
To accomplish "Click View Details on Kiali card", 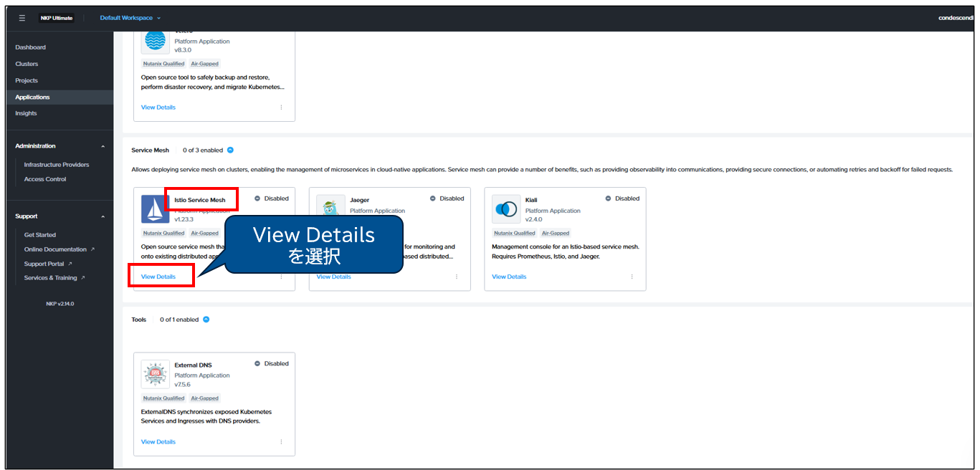I will [x=509, y=277].
